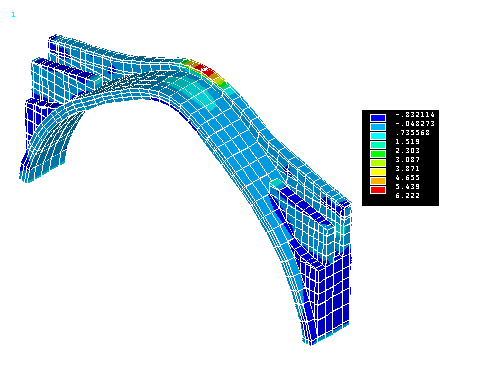
Task: Click the dark blue legend swatch
Action: point(378,118)
